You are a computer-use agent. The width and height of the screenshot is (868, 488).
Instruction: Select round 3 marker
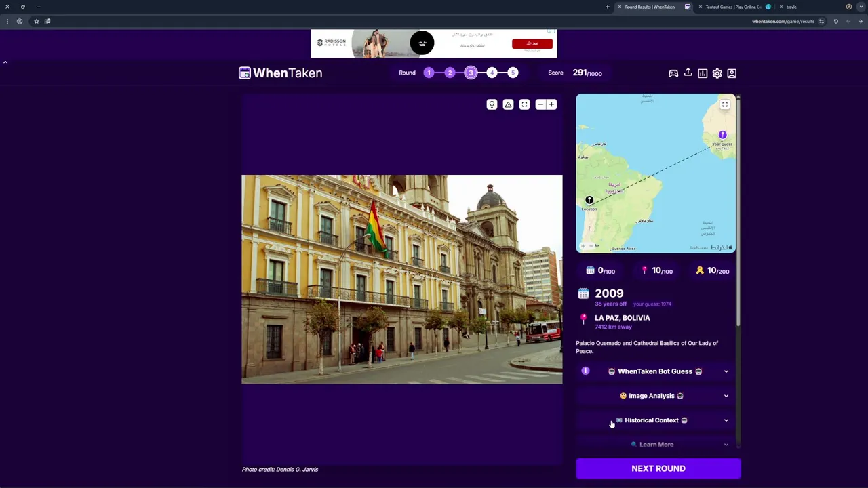[471, 73]
